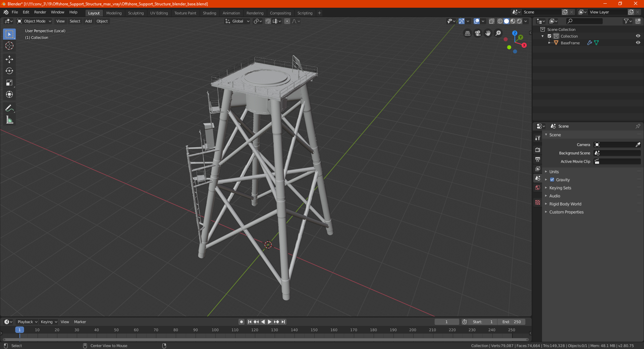Click the BaseFrame mesh data icon
The image size is (644, 349).
596,43
